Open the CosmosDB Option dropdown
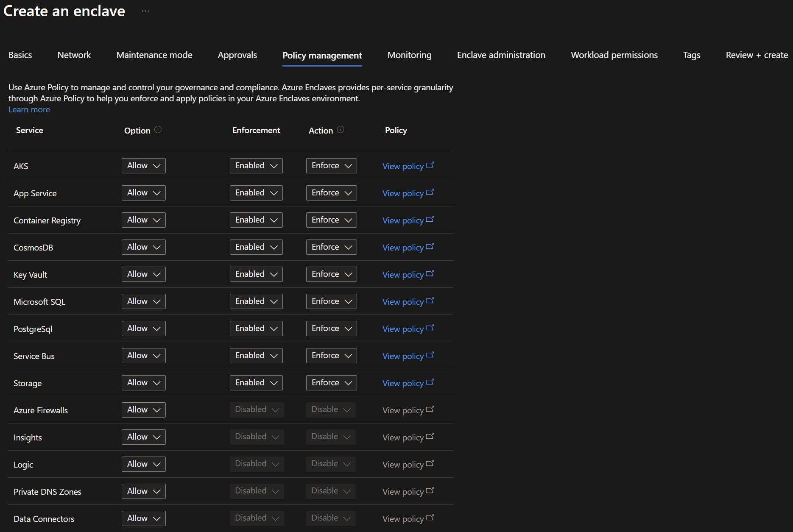 tap(144, 247)
